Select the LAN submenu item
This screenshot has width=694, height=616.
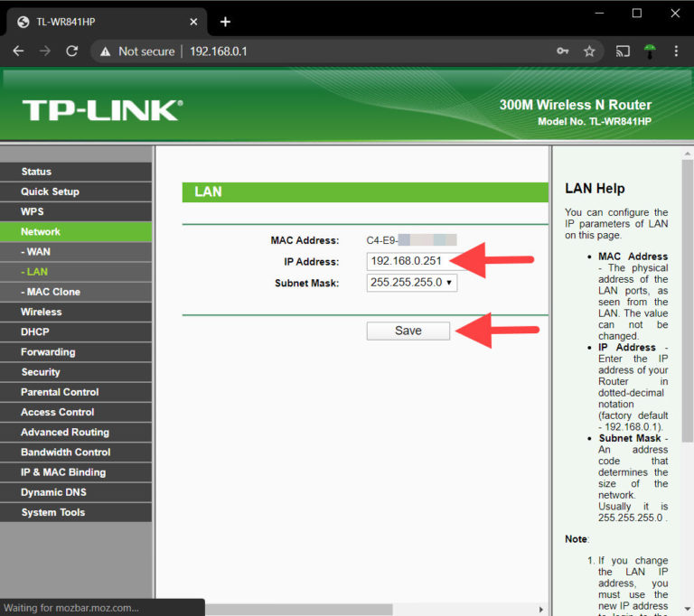coord(76,272)
